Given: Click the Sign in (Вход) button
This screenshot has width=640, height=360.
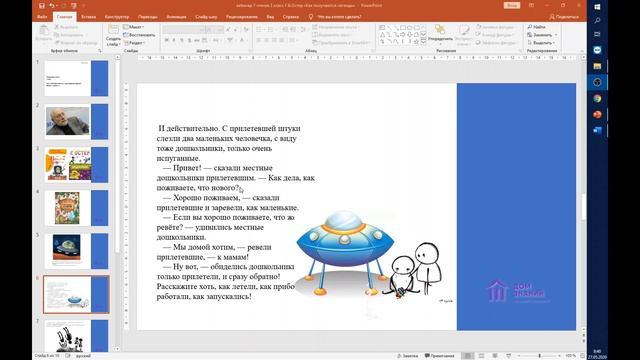Looking at the screenshot, I should click(511, 5).
